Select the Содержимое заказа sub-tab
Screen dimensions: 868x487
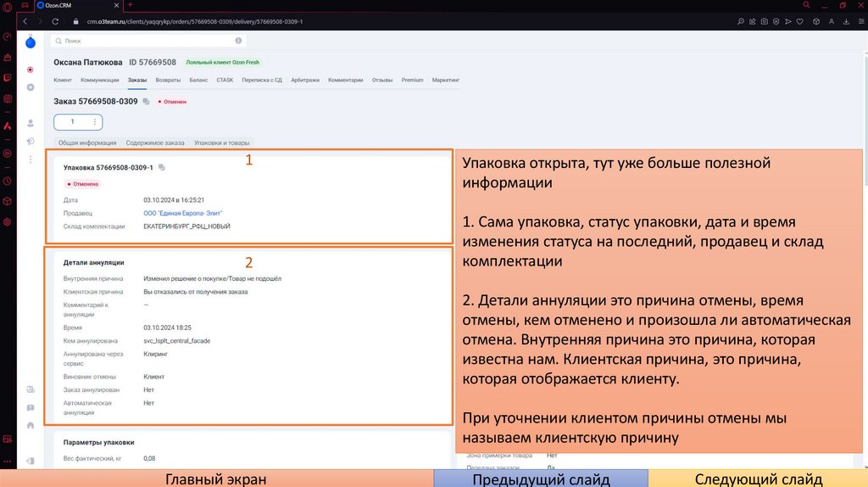(155, 143)
